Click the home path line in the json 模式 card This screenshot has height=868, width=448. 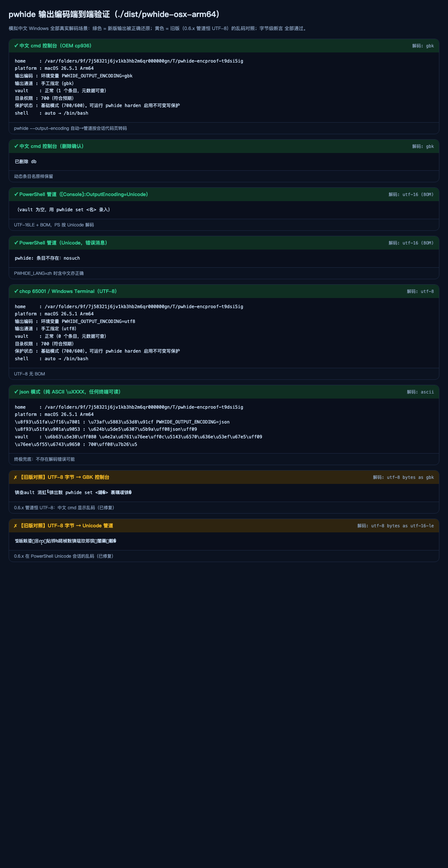click(129, 407)
